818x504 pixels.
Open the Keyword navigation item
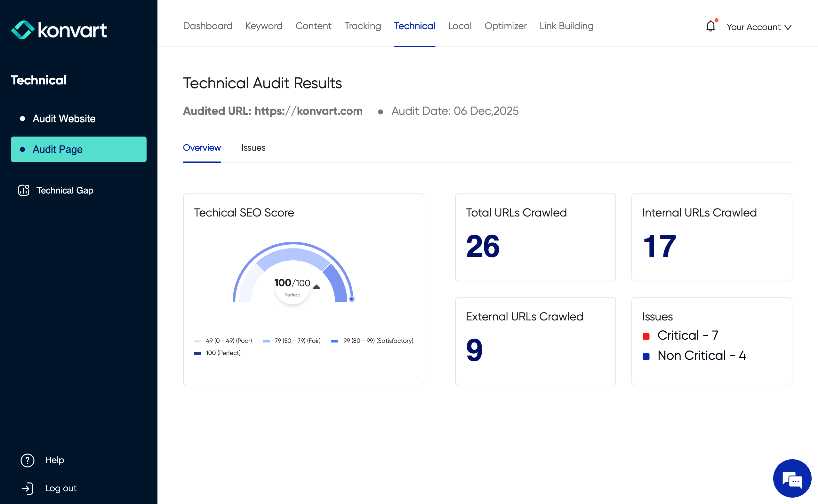(x=264, y=26)
